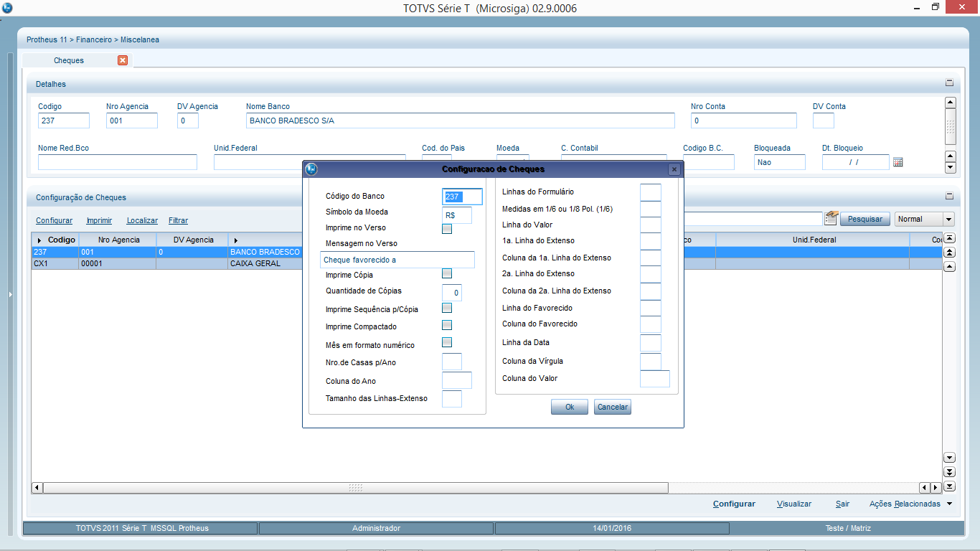Click the Linha do Valor field

coord(651,225)
